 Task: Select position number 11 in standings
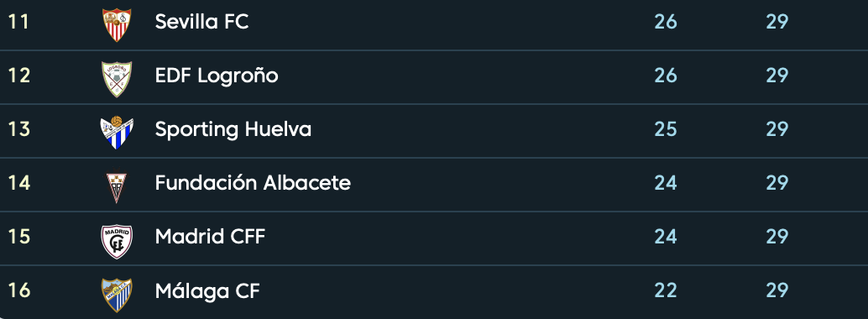(18, 22)
